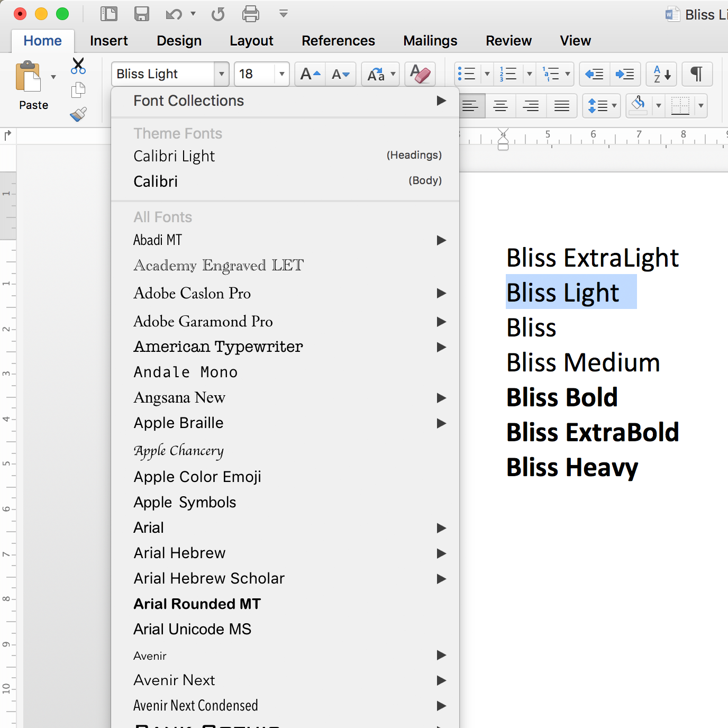Click the Increase Indent icon
This screenshot has width=728, height=728.
(625, 74)
